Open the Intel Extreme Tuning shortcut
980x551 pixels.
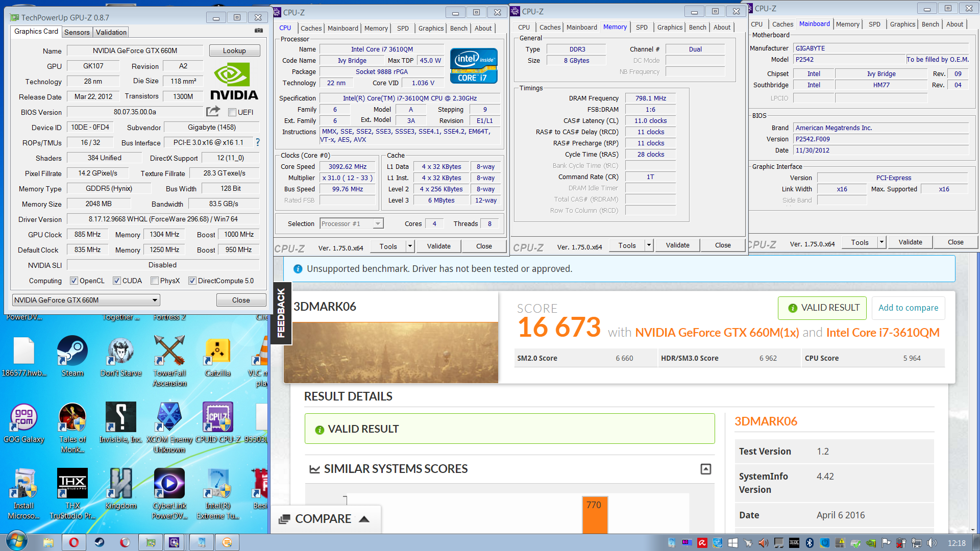tap(218, 493)
